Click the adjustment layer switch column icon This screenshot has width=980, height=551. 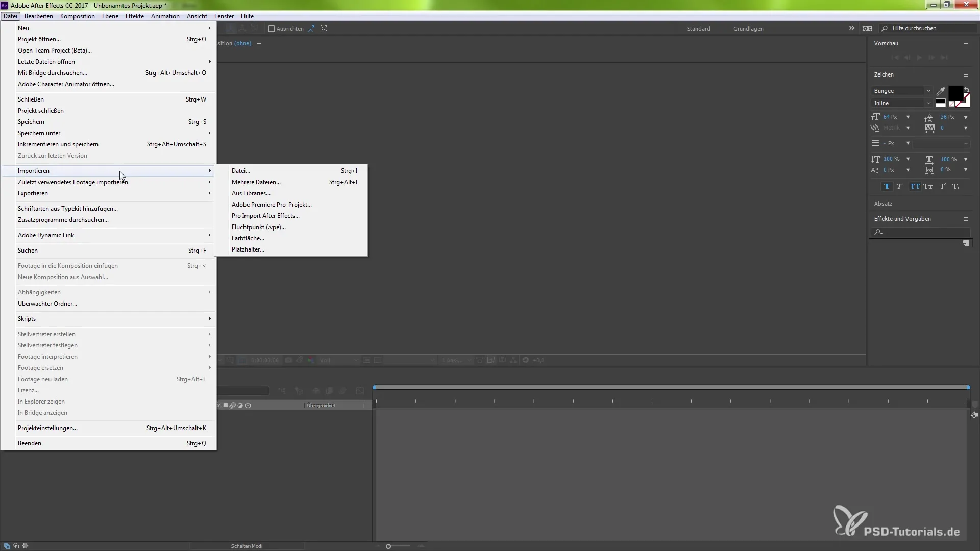click(240, 406)
